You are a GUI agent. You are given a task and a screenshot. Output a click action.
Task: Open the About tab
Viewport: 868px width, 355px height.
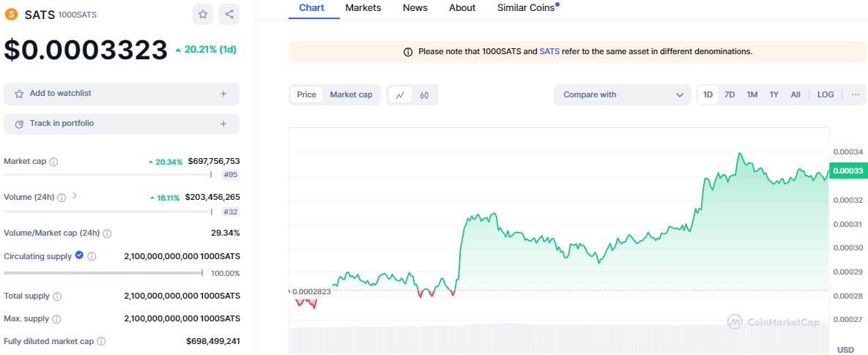(x=462, y=8)
